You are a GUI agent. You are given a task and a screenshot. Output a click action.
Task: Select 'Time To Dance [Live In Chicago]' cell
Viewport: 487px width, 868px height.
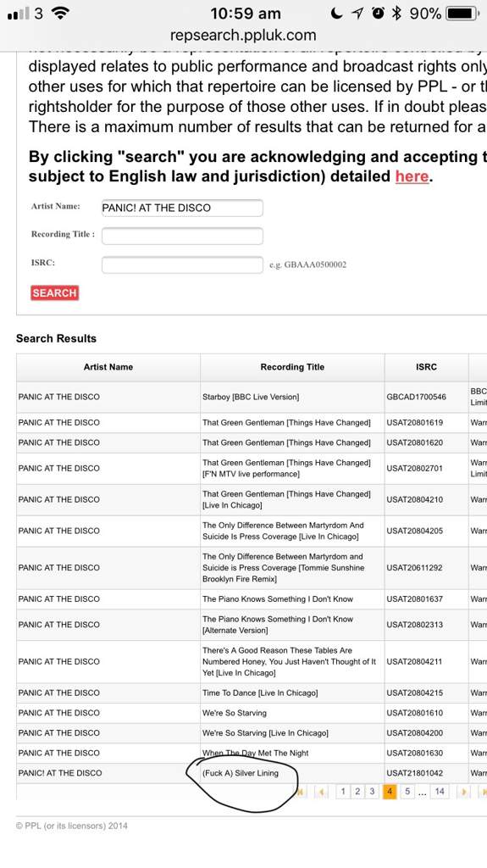292,693
